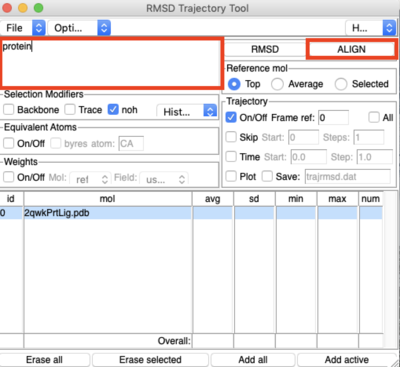Select the 2qwkPrtLig.pdb molecule row

[191, 213]
